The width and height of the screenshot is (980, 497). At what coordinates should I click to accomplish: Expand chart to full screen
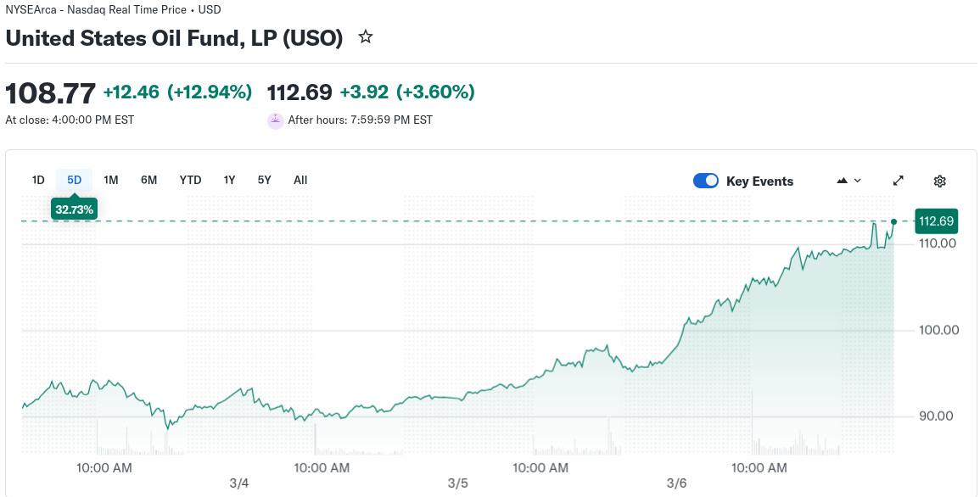point(899,181)
